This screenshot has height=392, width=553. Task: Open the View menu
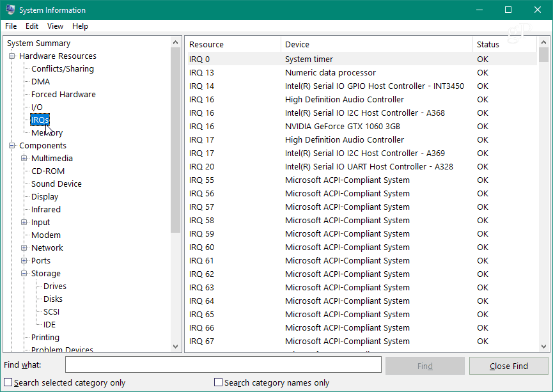tap(55, 26)
